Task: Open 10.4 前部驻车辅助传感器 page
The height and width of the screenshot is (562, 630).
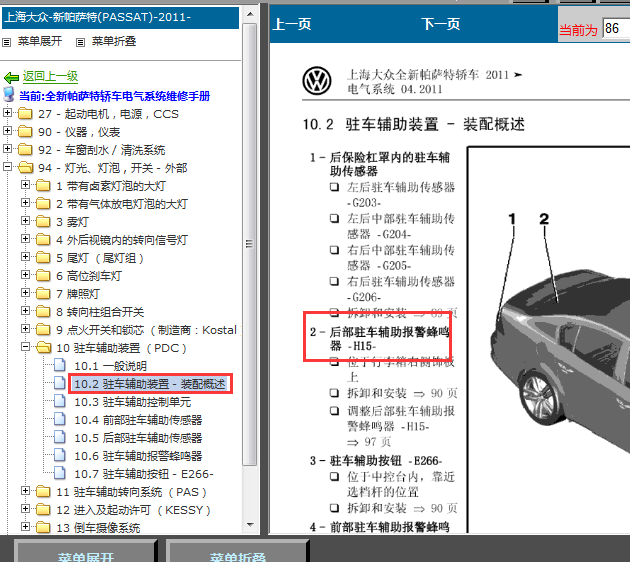Action: tap(138, 420)
